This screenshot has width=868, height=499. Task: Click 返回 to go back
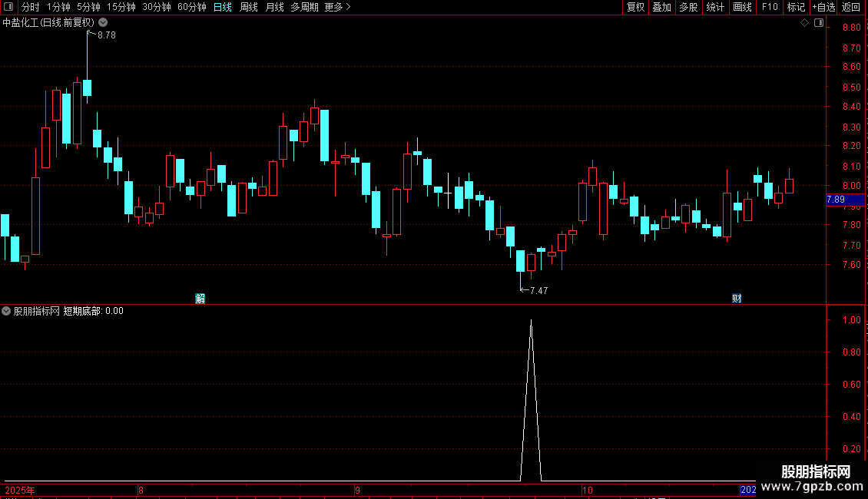point(851,7)
